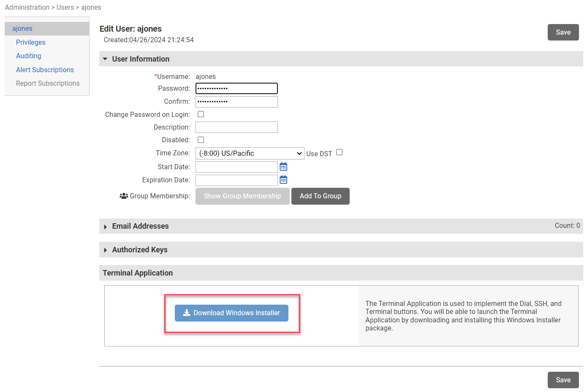Screen dimensions: 587x392
Task: Open the Expiration Date calendar picker
Action: click(283, 180)
